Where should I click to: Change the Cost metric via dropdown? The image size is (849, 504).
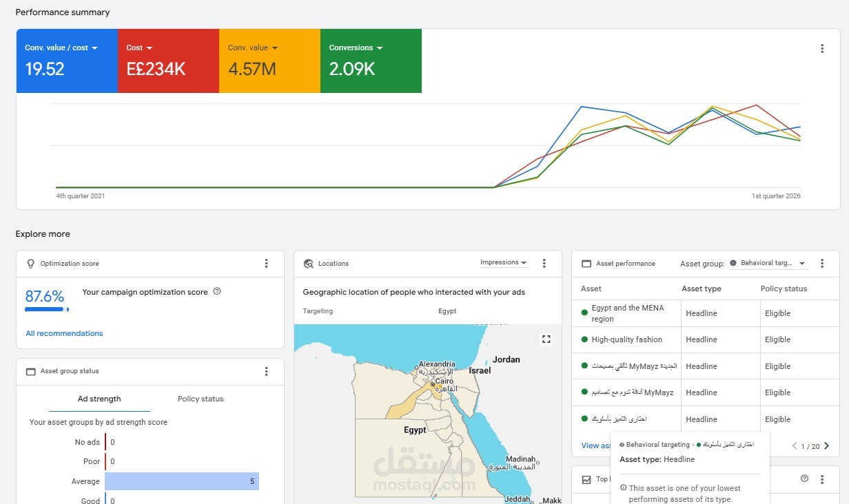click(x=149, y=48)
